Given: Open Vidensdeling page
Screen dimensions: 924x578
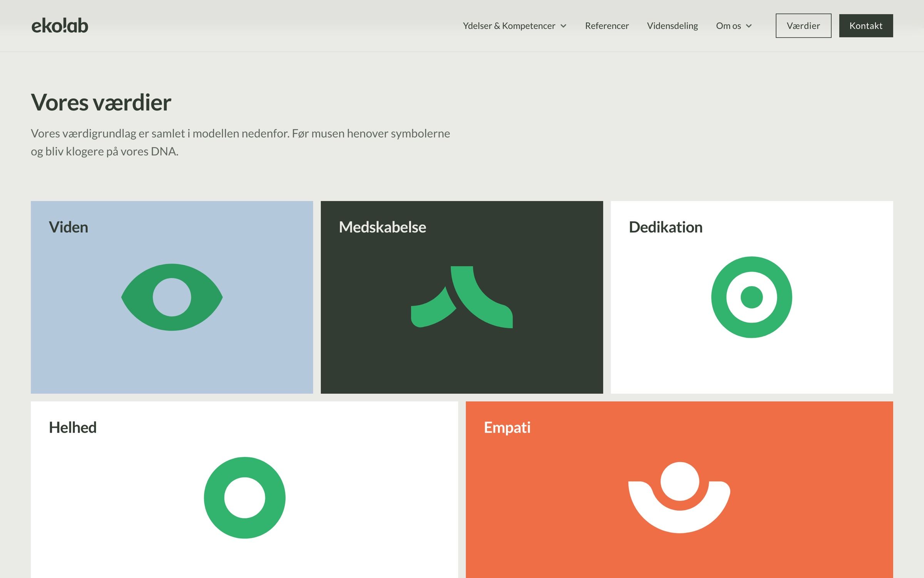Looking at the screenshot, I should point(672,26).
